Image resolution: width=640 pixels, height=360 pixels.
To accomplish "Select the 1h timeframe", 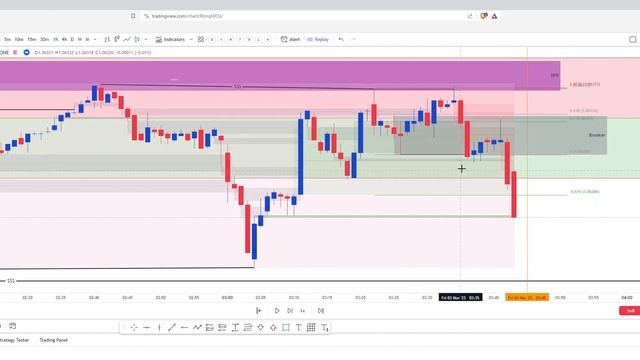I will tap(56, 40).
